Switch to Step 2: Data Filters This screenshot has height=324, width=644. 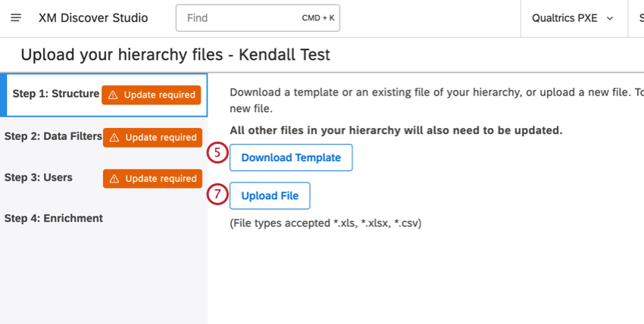coord(52,137)
